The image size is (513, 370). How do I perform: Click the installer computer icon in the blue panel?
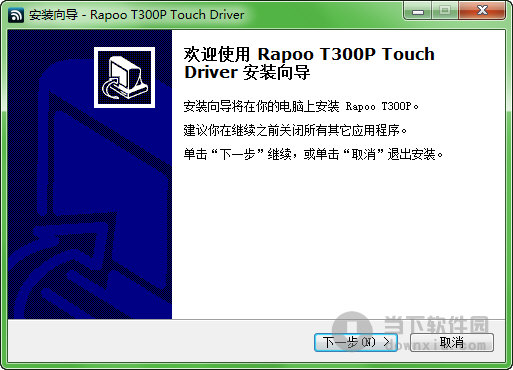pyautogui.click(x=124, y=77)
